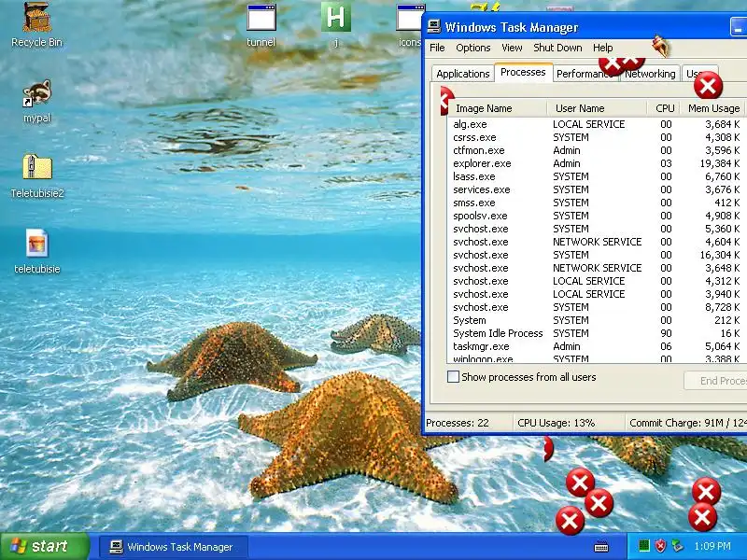This screenshot has width=747, height=560.
Task: Select the explorer.exe process
Action: click(x=597, y=163)
